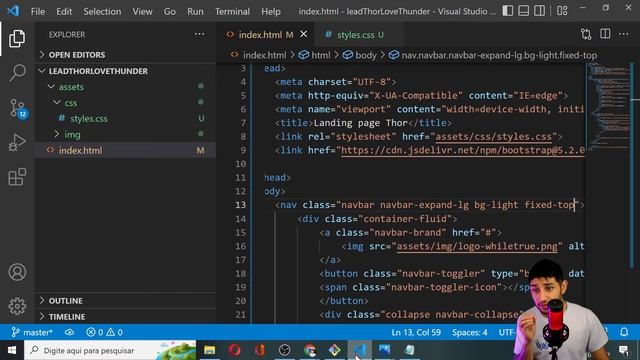The height and width of the screenshot is (360, 640).
Task: Synchronize changes cloud icon in status bar
Action: [69, 332]
